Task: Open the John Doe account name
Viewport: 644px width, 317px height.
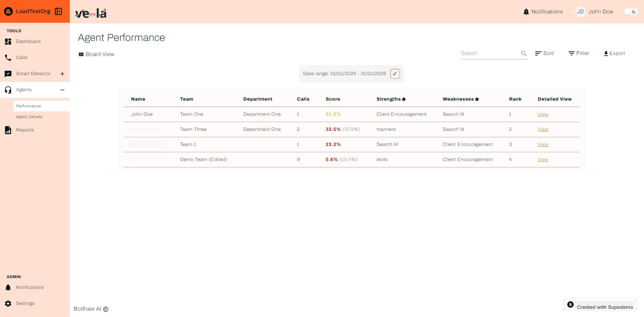Action: 601,12
